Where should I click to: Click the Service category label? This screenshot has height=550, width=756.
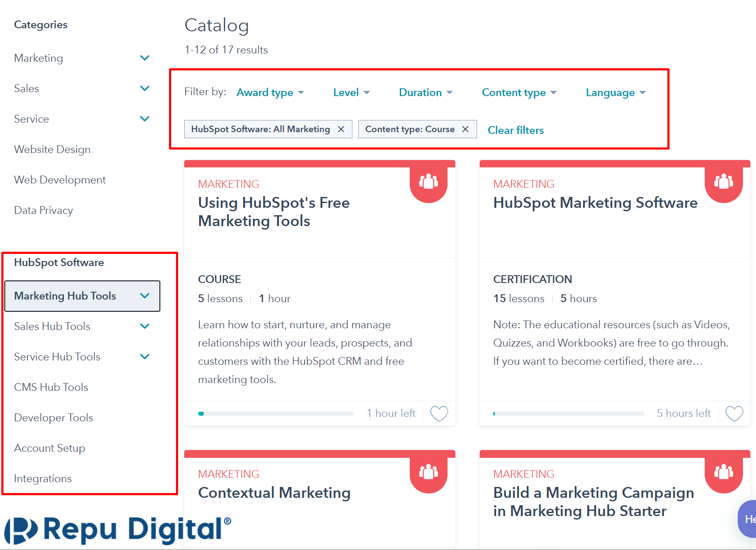(x=31, y=119)
